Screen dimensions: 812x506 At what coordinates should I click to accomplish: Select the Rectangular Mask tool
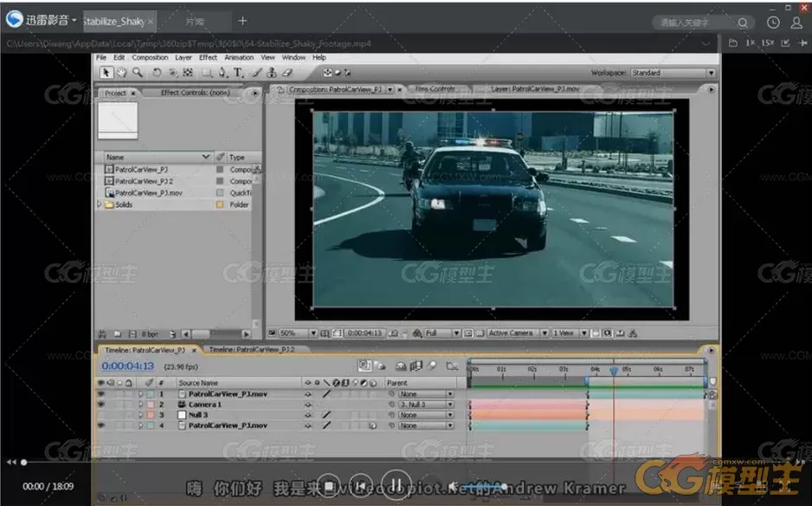pos(207,73)
